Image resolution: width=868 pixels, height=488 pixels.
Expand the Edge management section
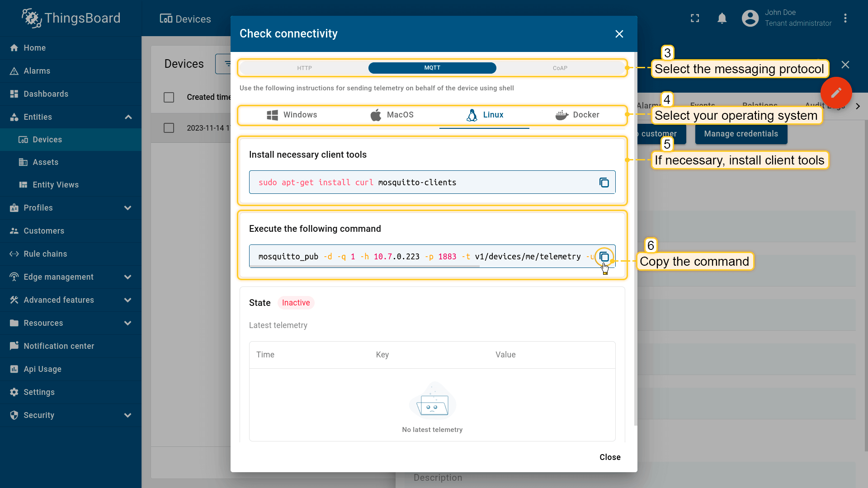tap(128, 277)
